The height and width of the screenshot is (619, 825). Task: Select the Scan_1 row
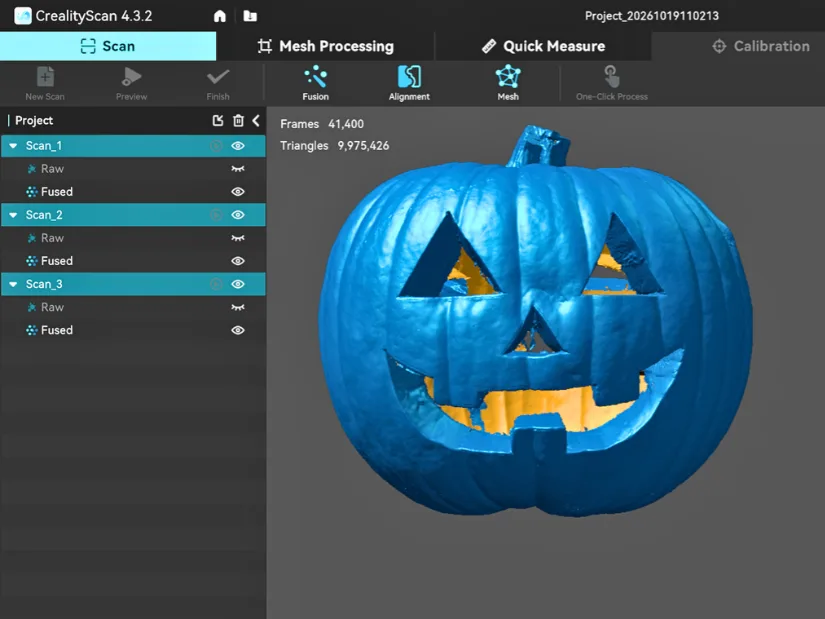(133, 146)
